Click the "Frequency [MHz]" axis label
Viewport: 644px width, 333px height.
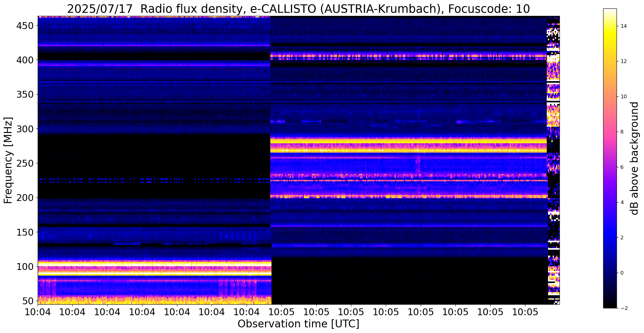click(8, 160)
